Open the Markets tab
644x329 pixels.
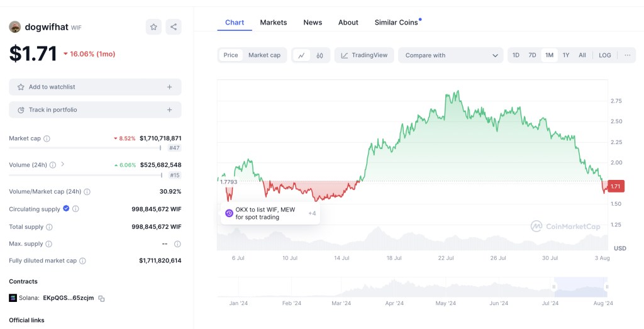point(274,23)
